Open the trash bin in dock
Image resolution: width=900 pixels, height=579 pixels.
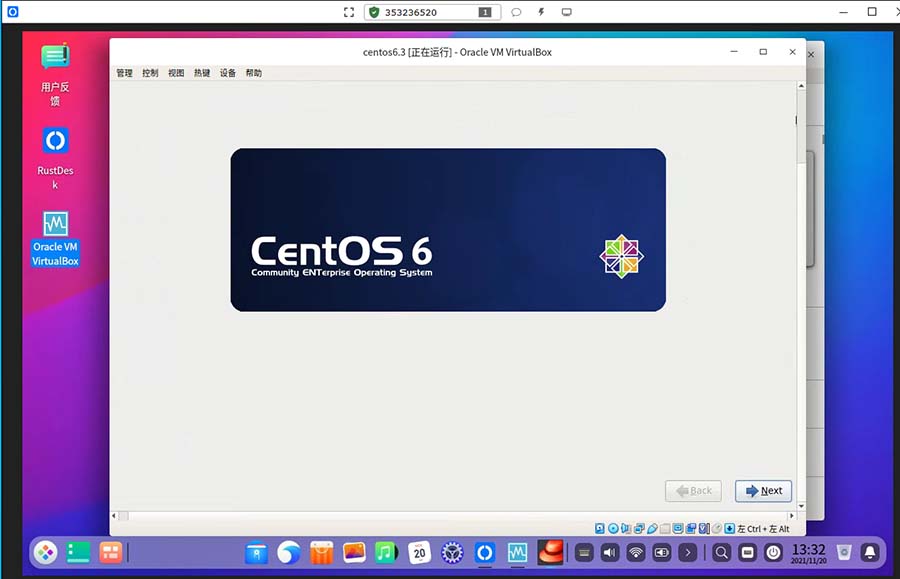pyautogui.click(x=844, y=553)
